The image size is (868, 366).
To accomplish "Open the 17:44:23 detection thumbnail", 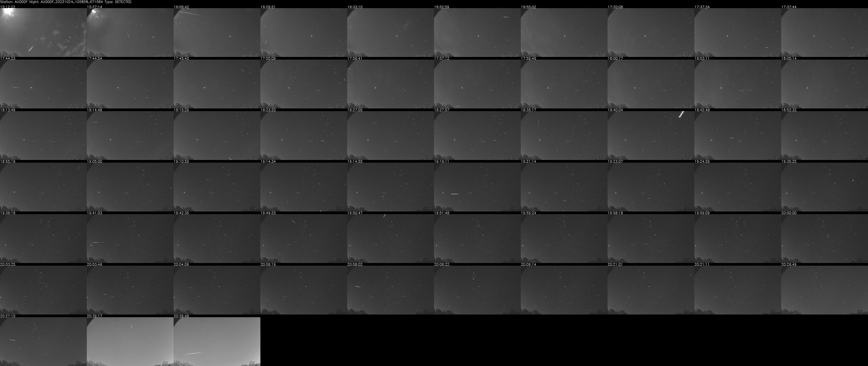I will [x=43, y=84].
